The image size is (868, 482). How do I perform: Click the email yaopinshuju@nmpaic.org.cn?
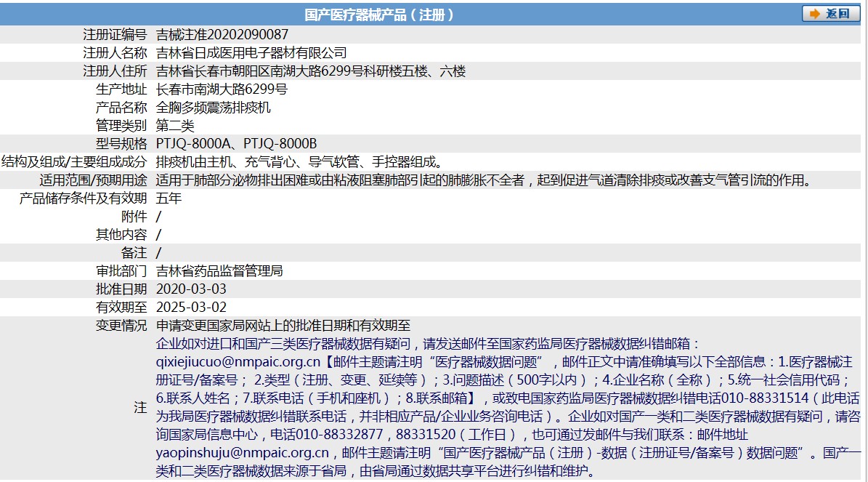point(243,453)
